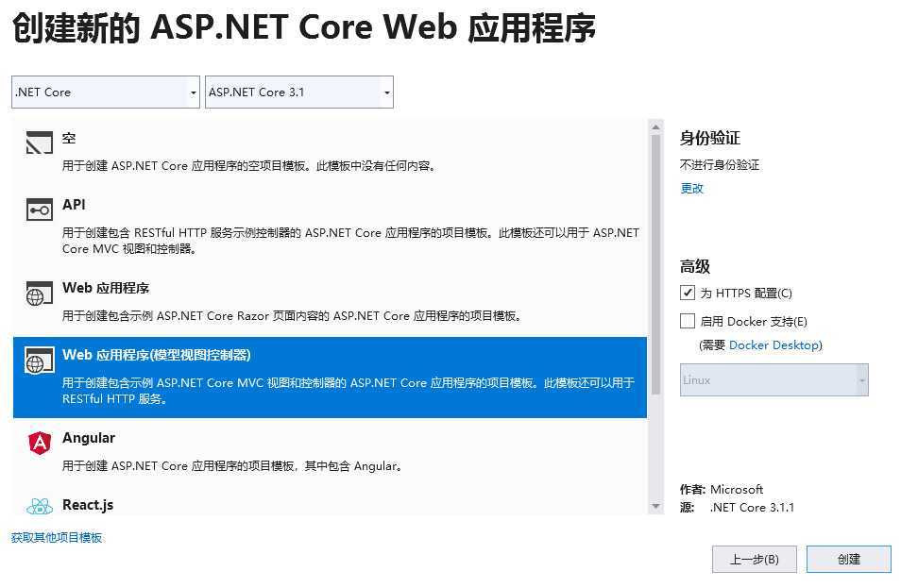Click the 创建 button

848,560
